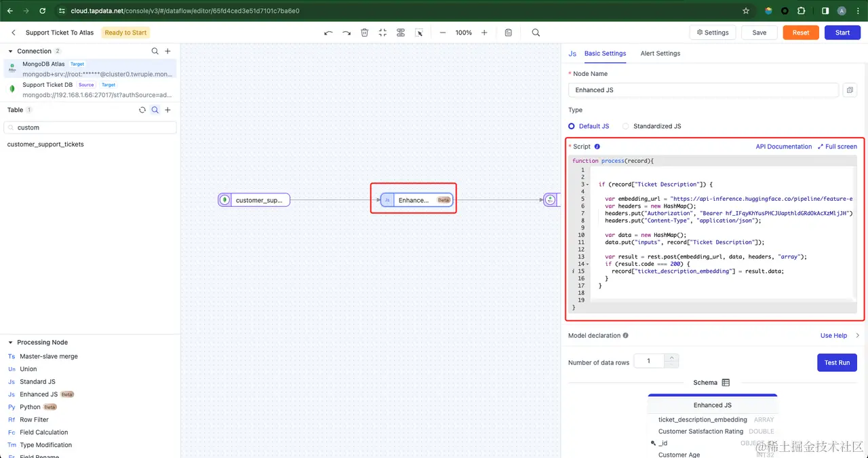The width and height of the screenshot is (868, 458).
Task: Click the auto-layout nodes icon
Action: click(x=401, y=33)
